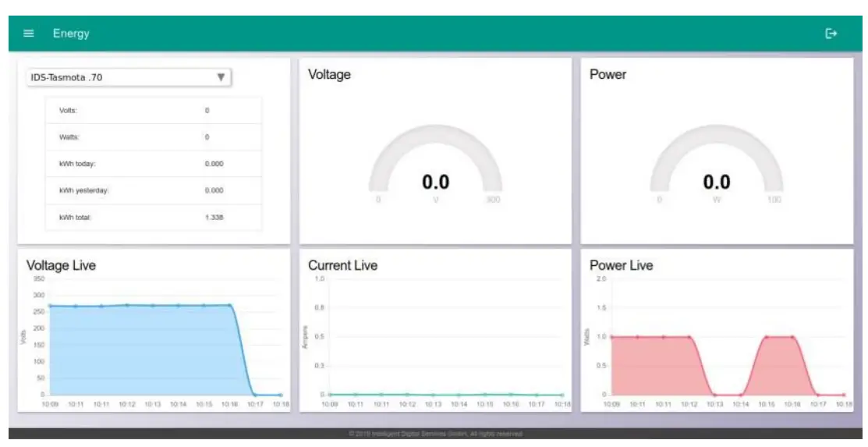The image size is (868, 447).
Task: Click the Voltage gauge maximum label 300
Action: click(x=493, y=200)
